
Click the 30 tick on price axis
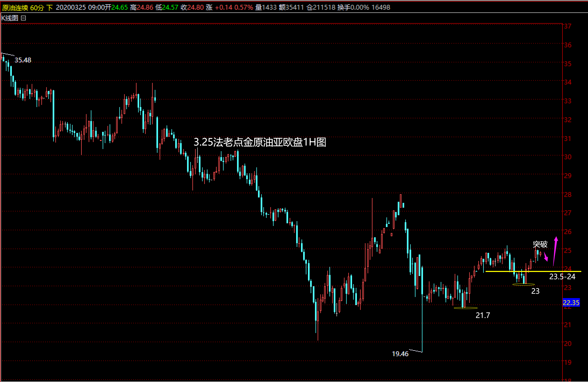(568, 157)
